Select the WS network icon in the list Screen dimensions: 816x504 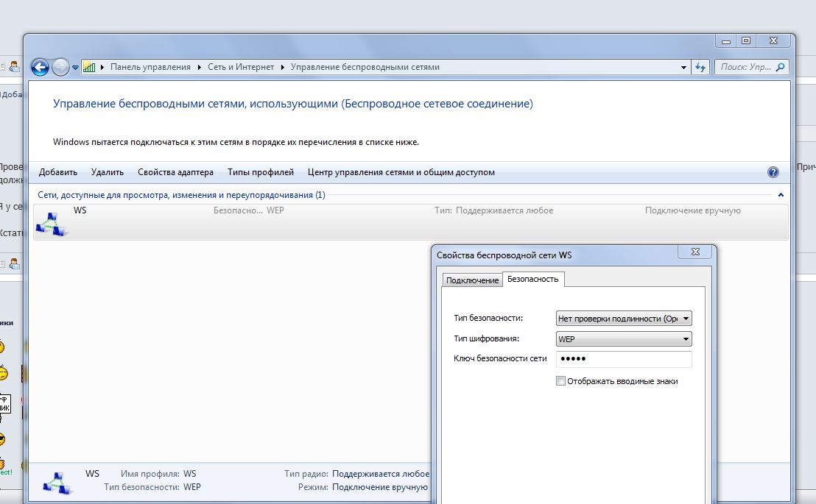point(51,224)
